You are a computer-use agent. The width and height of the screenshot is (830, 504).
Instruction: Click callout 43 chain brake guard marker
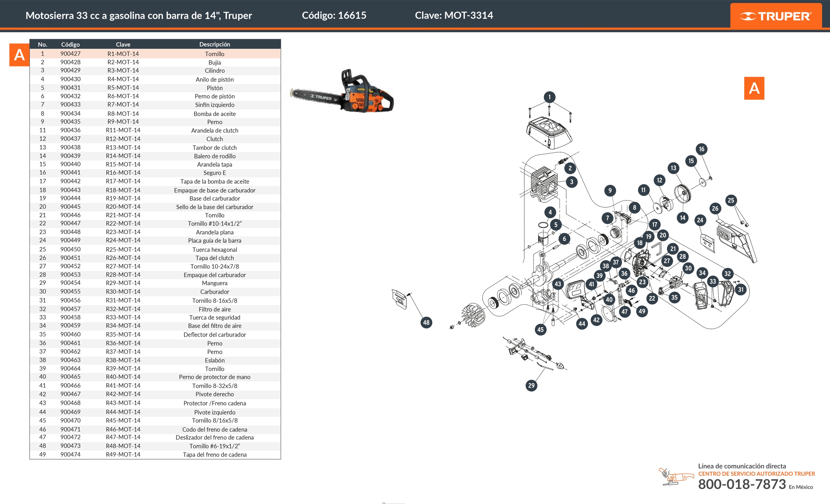pos(558,284)
